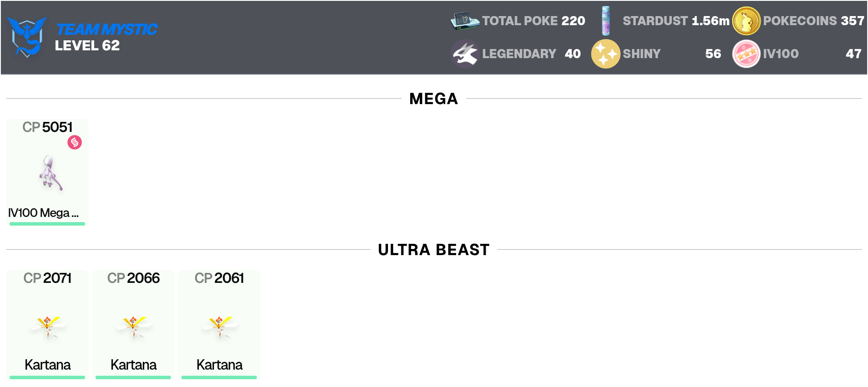The image size is (868, 387).
Task: Click the Team Mystic emblem icon
Action: pyautogui.click(x=27, y=37)
